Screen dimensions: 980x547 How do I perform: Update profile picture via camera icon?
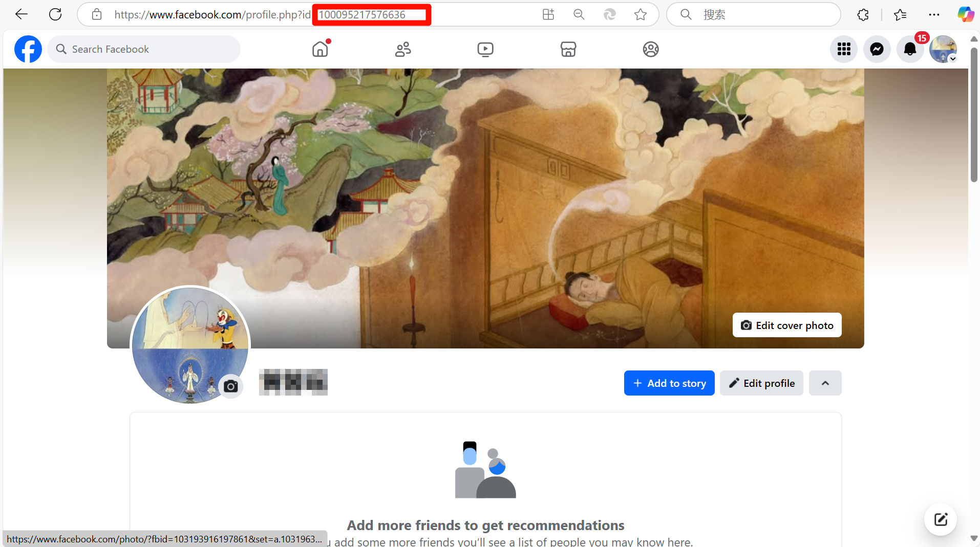[231, 386]
